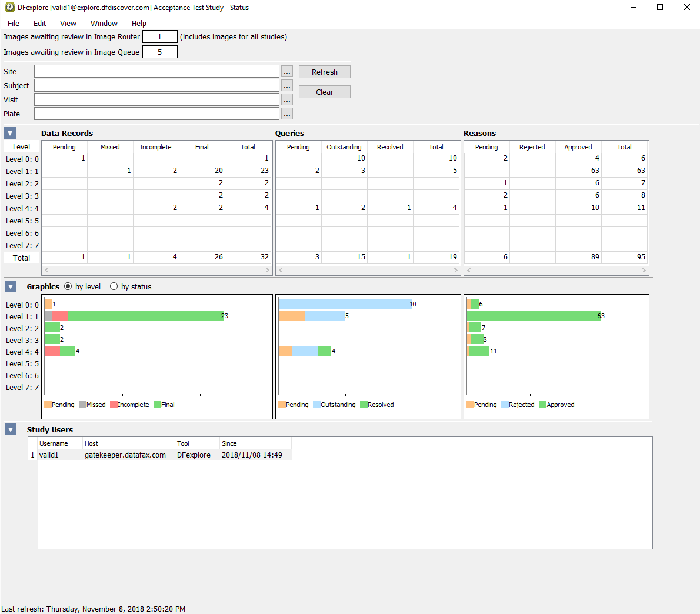Open the Visit selection ellipsis button
This screenshot has width=700, height=614.
287,100
